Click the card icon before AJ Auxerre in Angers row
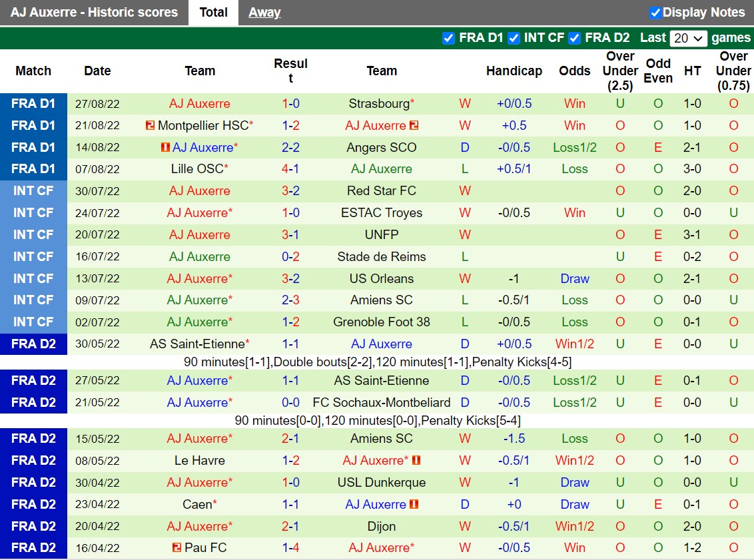This screenshot has height=560, width=754. pyautogui.click(x=165, y=147)
